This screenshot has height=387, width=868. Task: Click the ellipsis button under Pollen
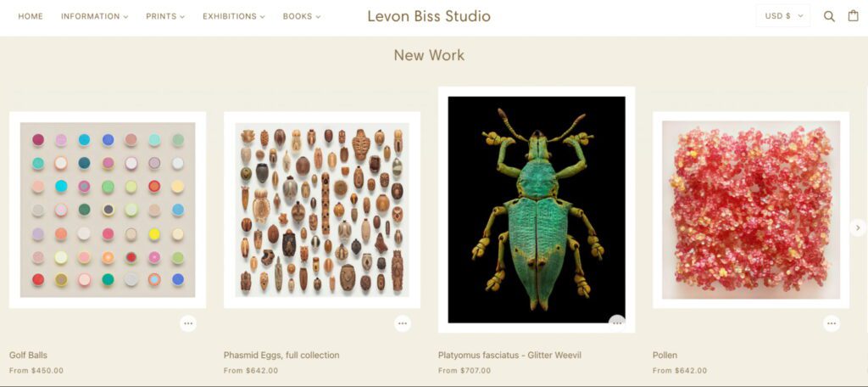832,323
